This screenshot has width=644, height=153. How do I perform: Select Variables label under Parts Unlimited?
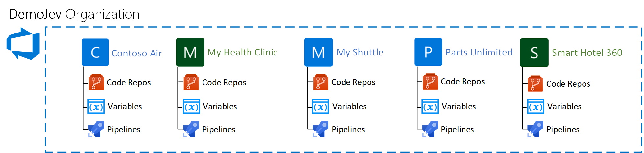(x=459, y=106)
